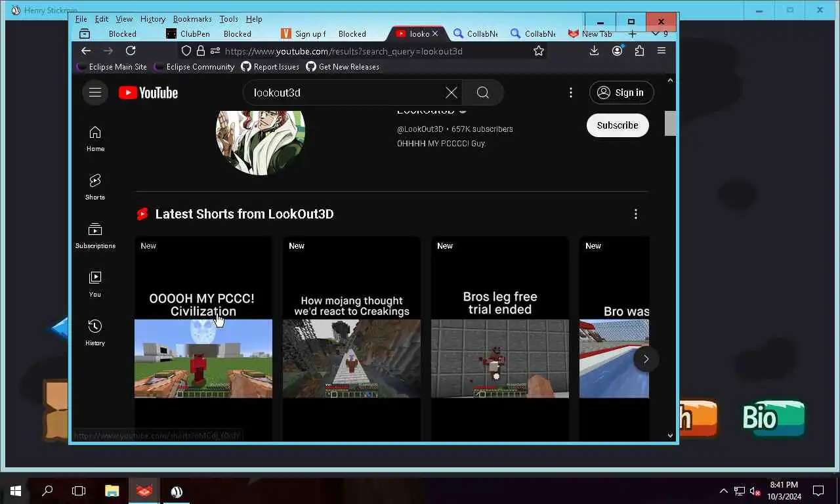Open the History menu in the menu bar
Image resolution: width=840 pixels, height=504 pixels.
152,19
